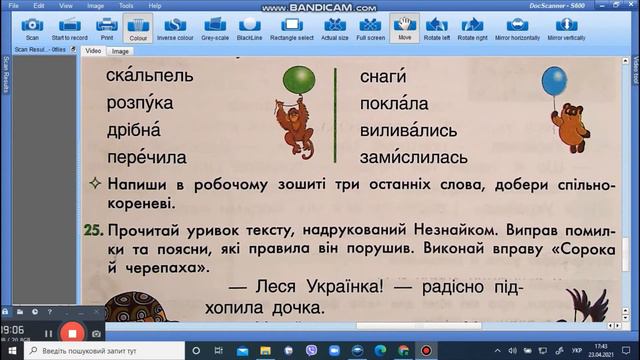Open the Mail app on taskbar
Viewport: 640px width, 360px height.
(242, 351)
